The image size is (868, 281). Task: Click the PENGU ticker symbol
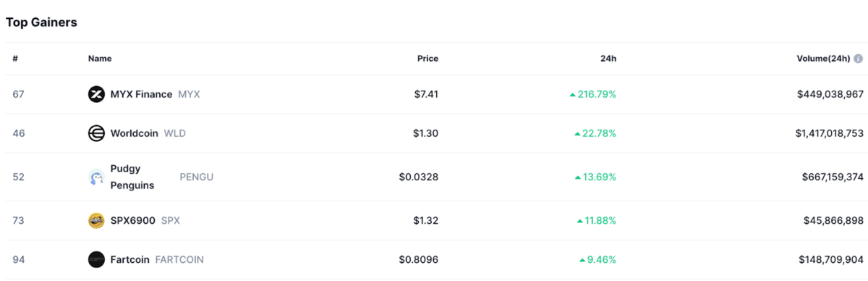pos(196,177)
